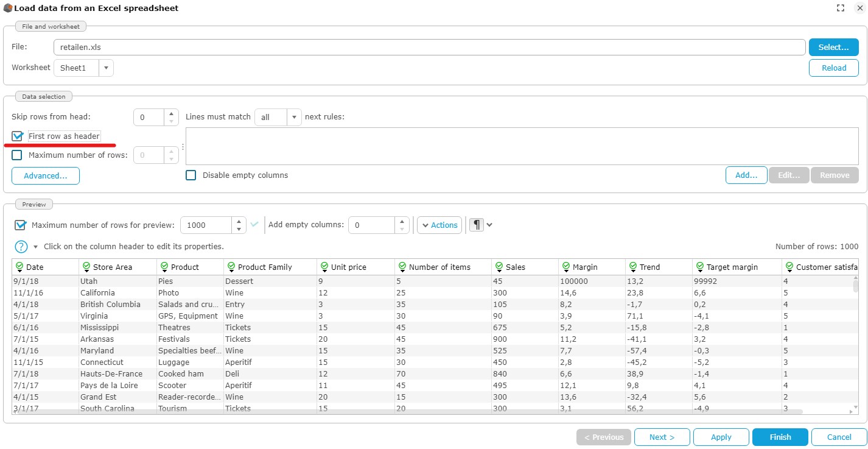Open Advanced... settings

coord(46,175)
